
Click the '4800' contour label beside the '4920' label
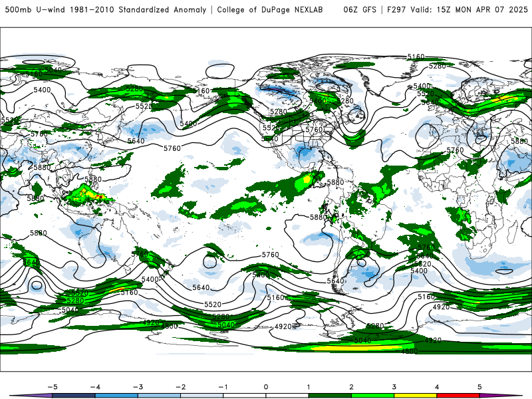click(169, 326)
